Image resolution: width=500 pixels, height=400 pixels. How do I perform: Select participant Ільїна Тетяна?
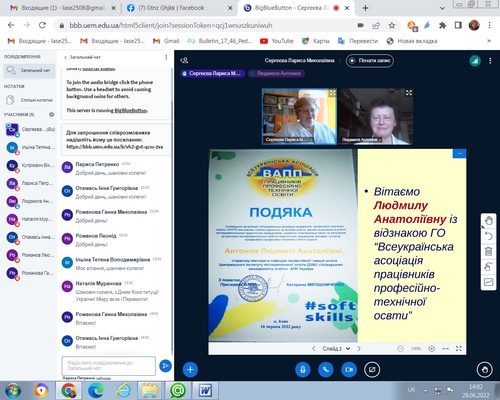click(30, 147)
